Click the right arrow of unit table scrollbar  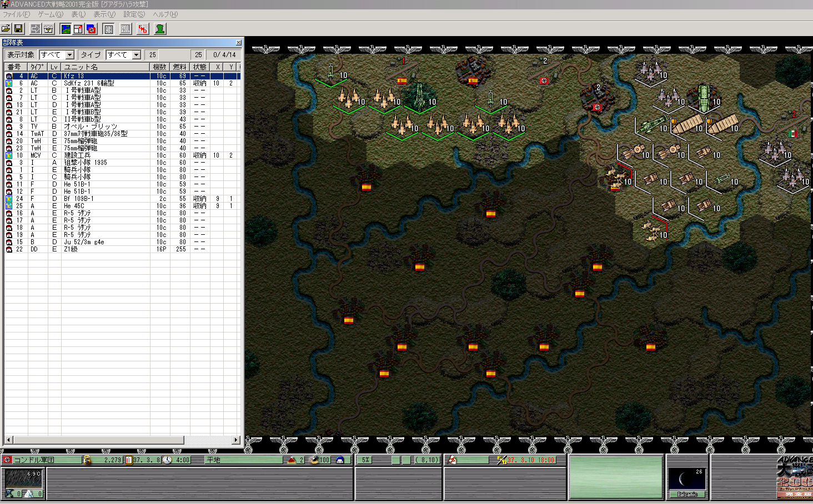click(x=237, y=440)
